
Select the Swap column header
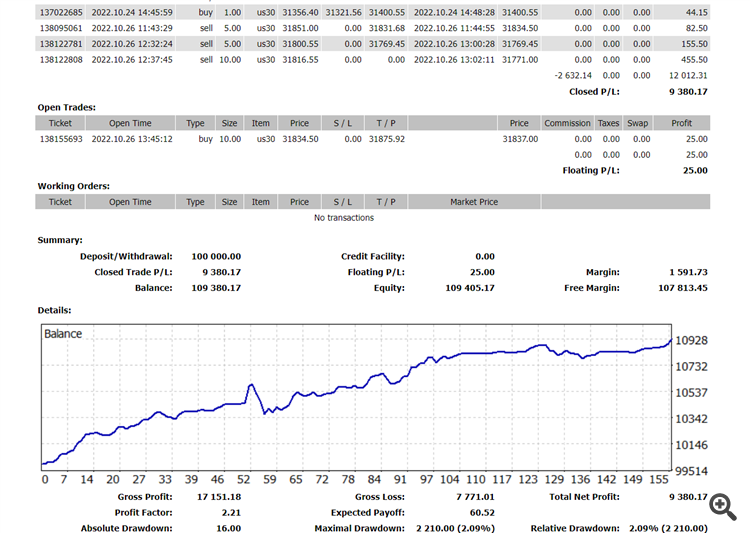(638, 123)
